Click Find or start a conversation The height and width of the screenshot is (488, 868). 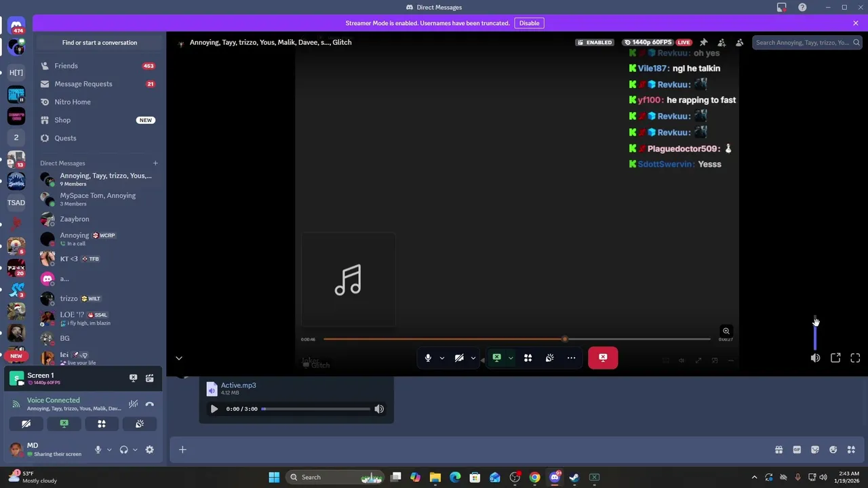100,43
